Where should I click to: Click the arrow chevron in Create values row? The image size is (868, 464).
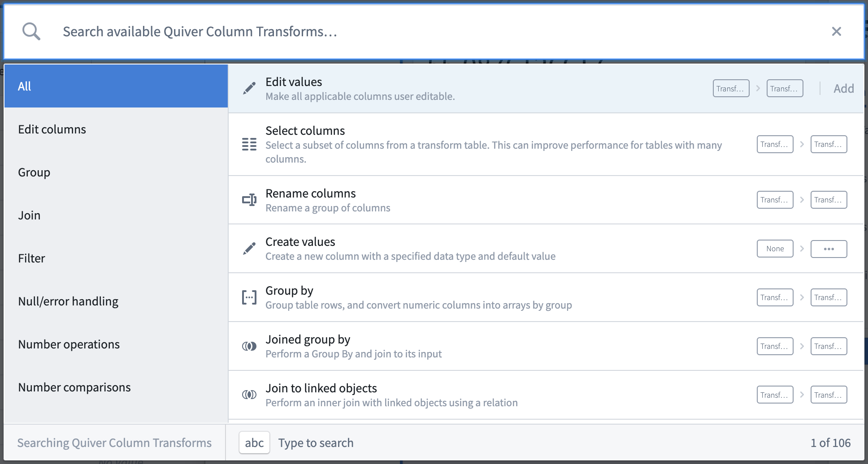[x=802, y=249]
